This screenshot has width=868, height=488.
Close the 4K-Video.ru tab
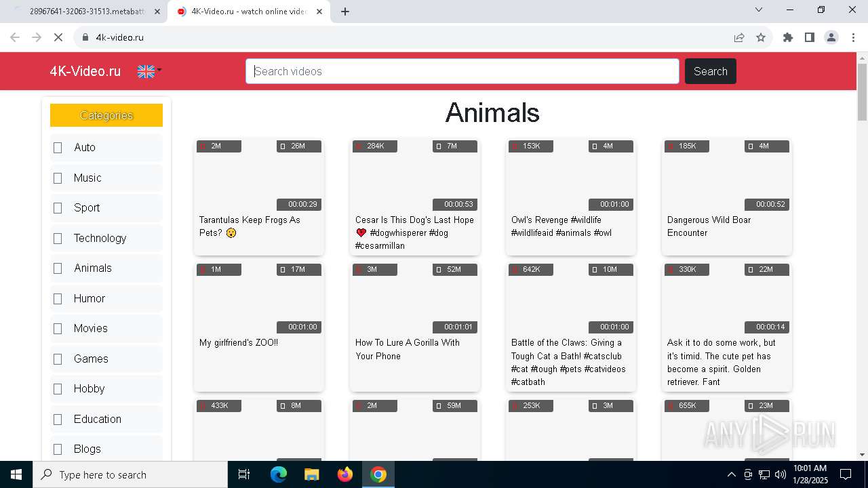319,12
